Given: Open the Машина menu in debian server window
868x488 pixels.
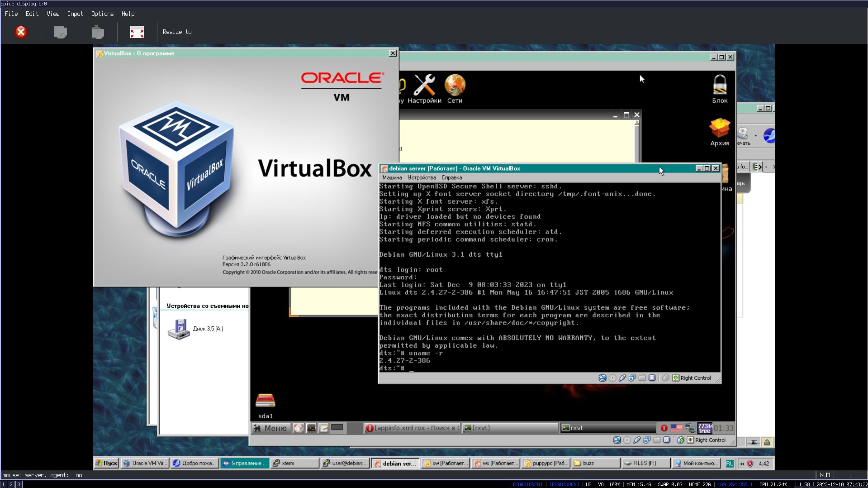Looking at the screenshot, I should [392, 177].
